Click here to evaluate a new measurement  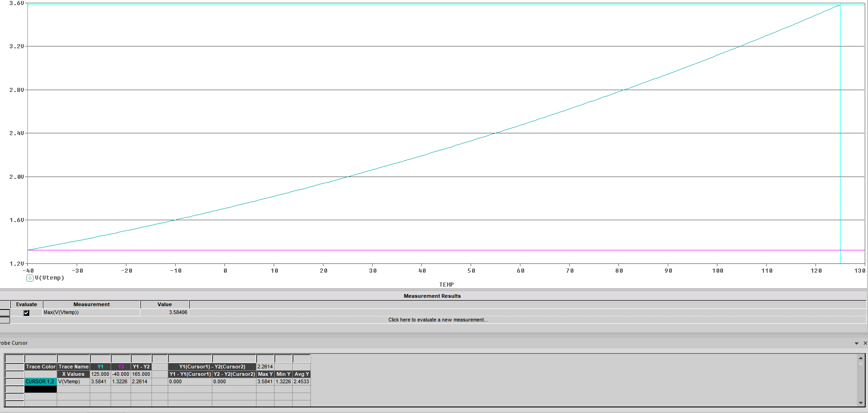click(438, 320)
